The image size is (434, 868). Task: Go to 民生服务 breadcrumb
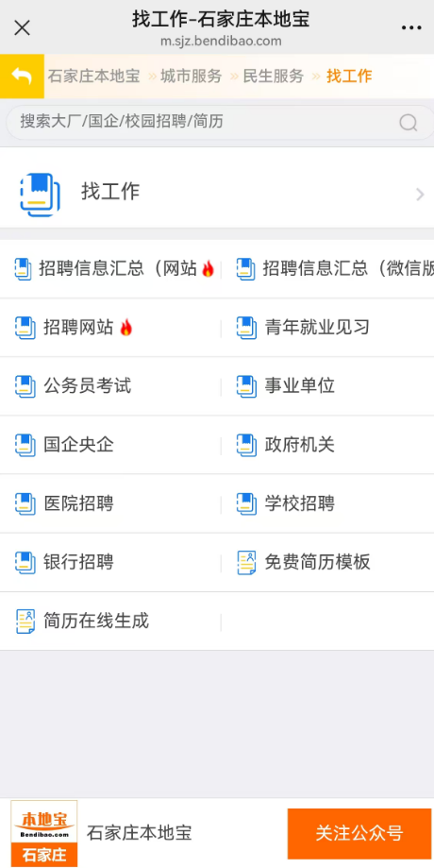click(x=274, y=76)
